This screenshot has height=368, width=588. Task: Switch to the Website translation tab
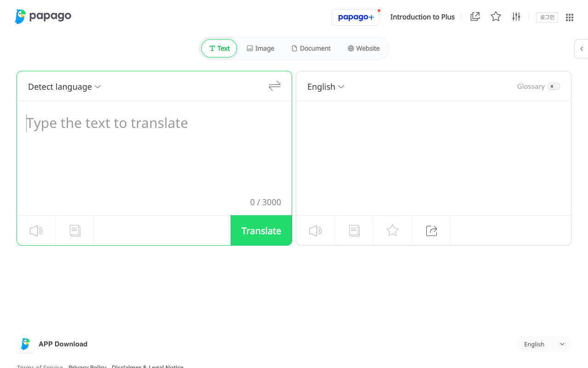pyautogui.click(x=363, y=48)
